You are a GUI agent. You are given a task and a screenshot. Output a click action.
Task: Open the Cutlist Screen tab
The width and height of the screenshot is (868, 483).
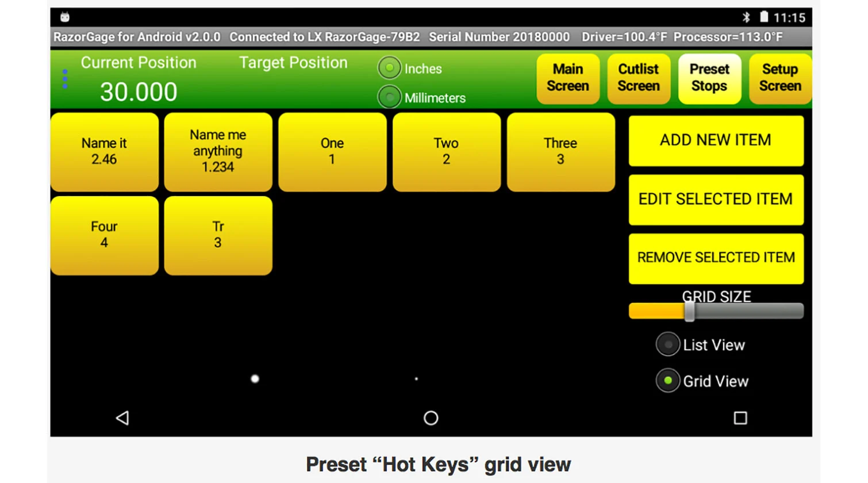(638, 78)
